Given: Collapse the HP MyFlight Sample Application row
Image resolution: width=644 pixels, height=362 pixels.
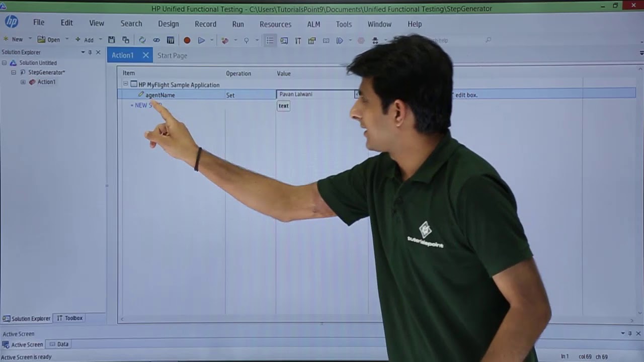Looking at the screenshot, I should pos(126,84).
